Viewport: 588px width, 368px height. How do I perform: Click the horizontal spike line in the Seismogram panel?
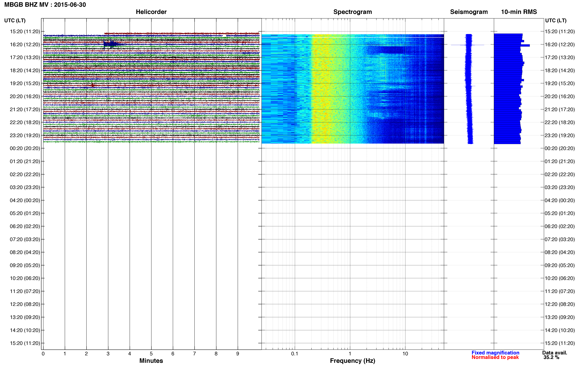[467, 45]
